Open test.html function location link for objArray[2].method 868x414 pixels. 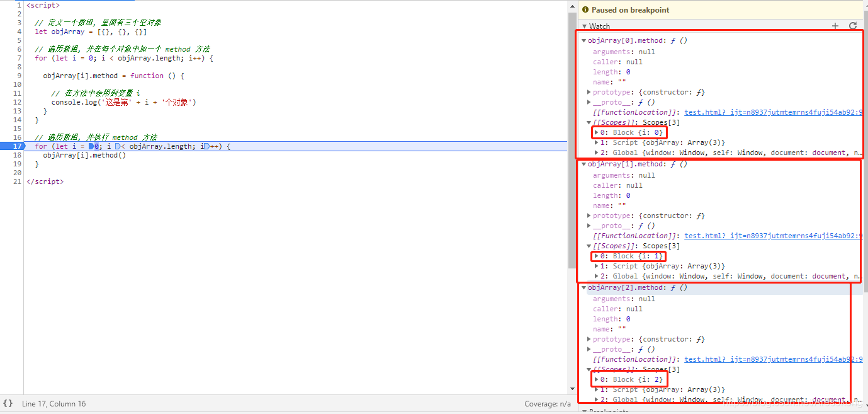[774, 359]
